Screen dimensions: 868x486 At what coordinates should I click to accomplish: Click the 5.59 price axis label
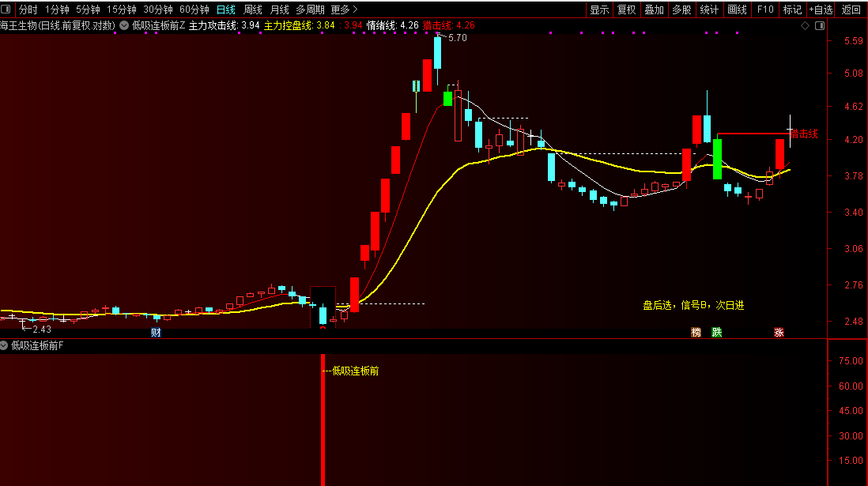(x=853, y=41)
